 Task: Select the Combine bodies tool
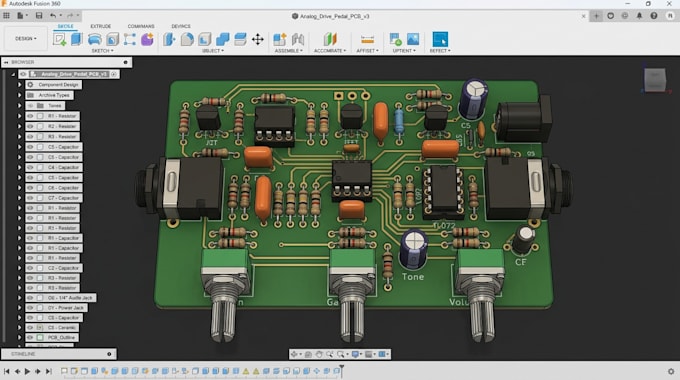click(222, 39)
